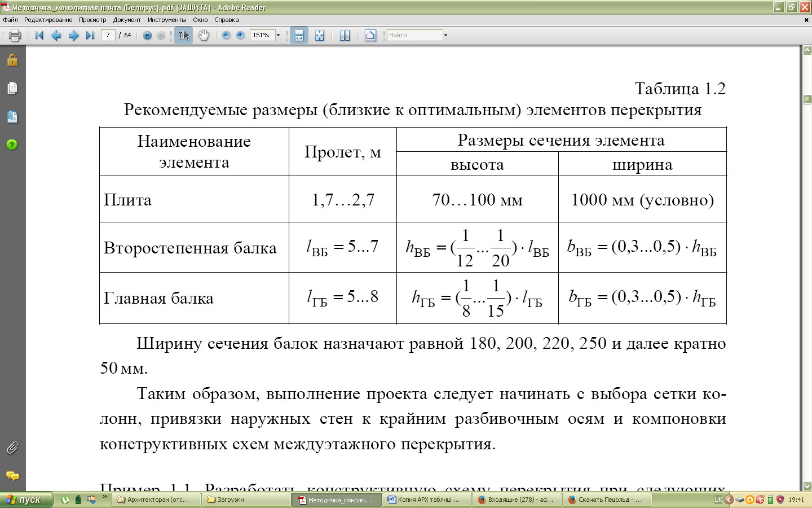Screen dimensions: 812x508
Task: Click the Найти search field
Action: [414, 35]
